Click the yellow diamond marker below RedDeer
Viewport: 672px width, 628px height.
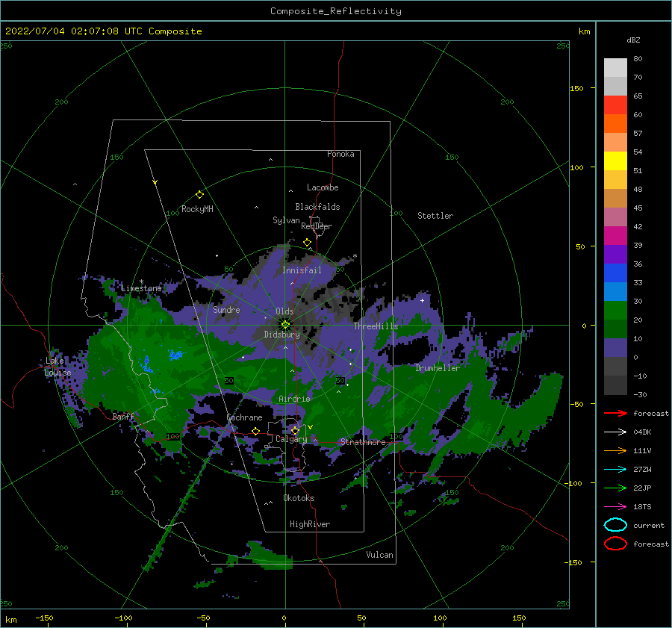[x=307, y=243]
